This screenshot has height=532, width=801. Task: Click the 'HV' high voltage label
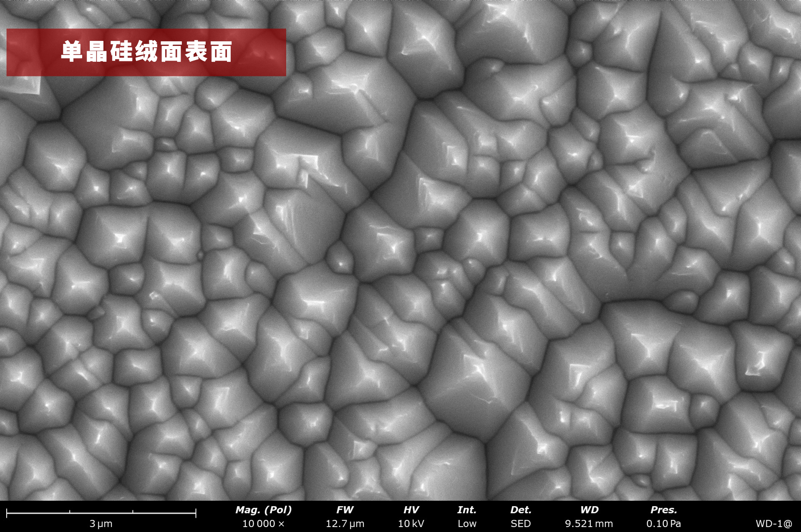point(411,510)
